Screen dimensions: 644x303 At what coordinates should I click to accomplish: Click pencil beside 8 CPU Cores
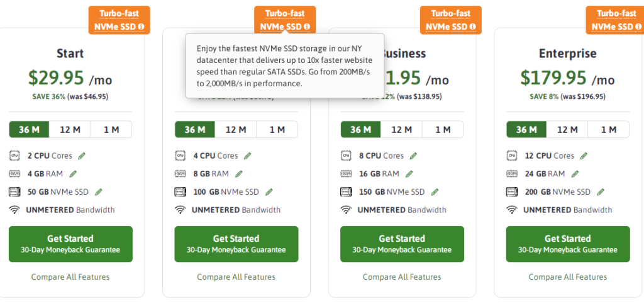coord(413,156)
